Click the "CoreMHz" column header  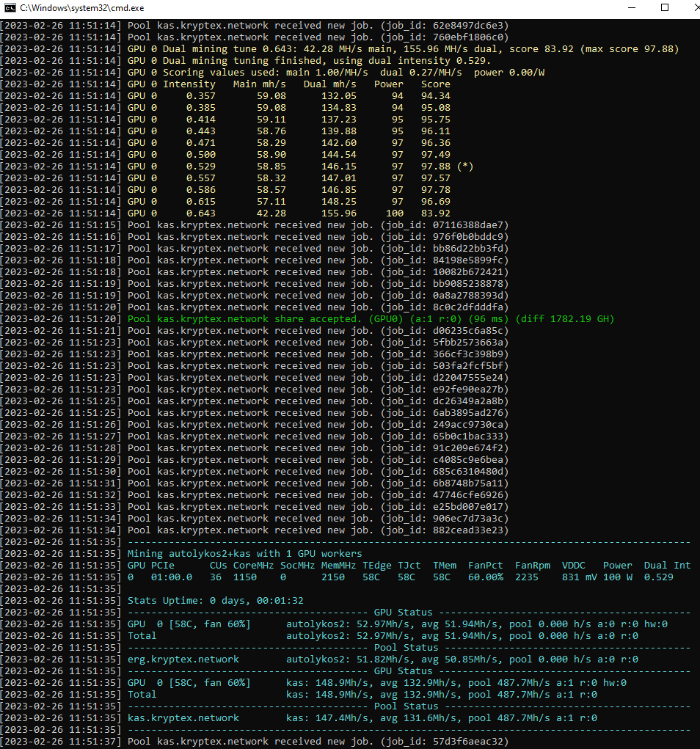tap(254, 566)
